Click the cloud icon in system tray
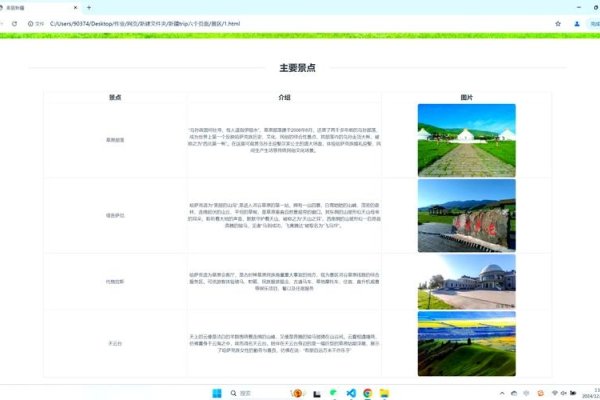Image resolution: width=600 pixels, height=400 pixels. 514,393
